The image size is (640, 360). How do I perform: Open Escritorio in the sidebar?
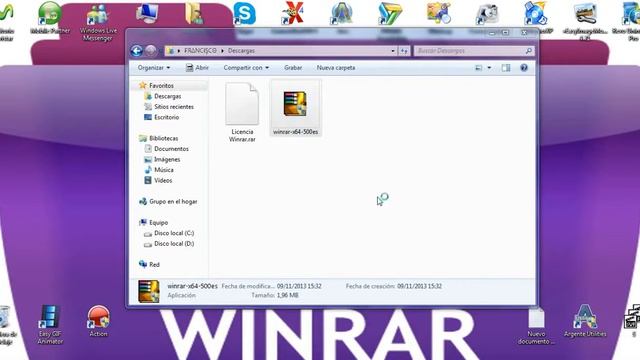coord(166,117)
